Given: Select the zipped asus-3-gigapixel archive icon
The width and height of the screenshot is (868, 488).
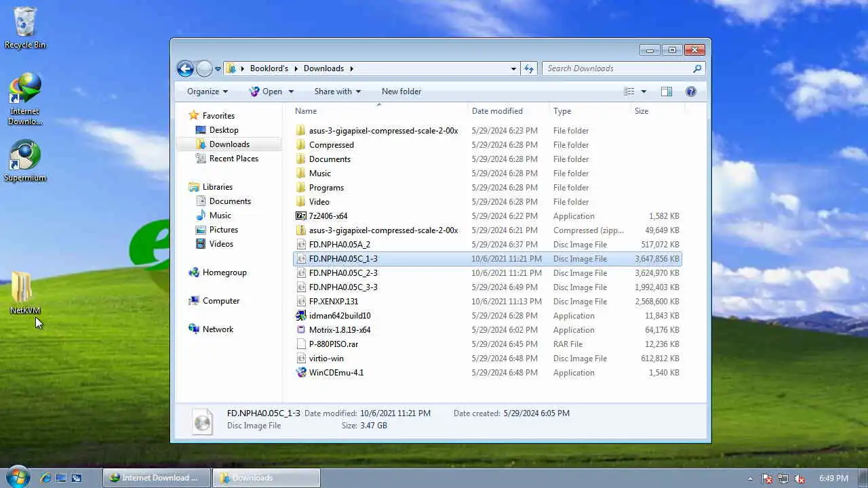Looking at the screenshot, I should pos(301,230).
